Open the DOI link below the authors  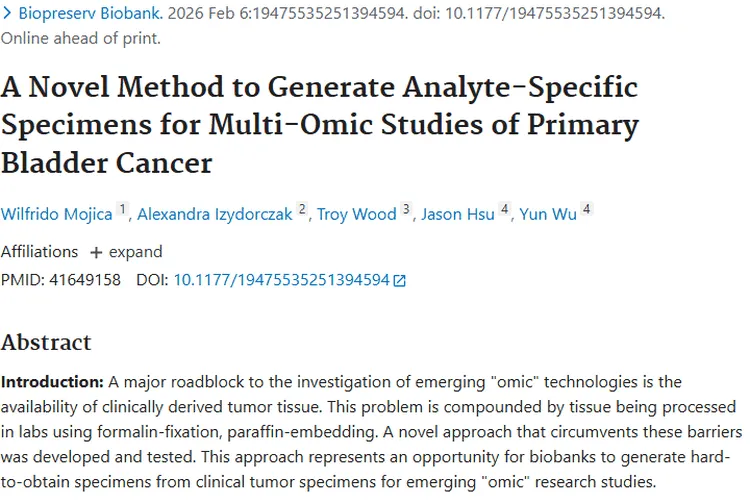tap(281, 280)
